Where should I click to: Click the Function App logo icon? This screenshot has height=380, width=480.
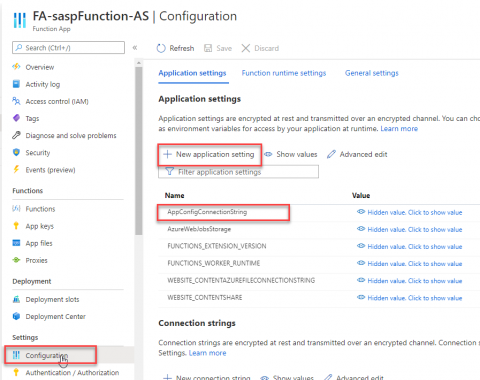pyautogui.click(x=19, y=20)
